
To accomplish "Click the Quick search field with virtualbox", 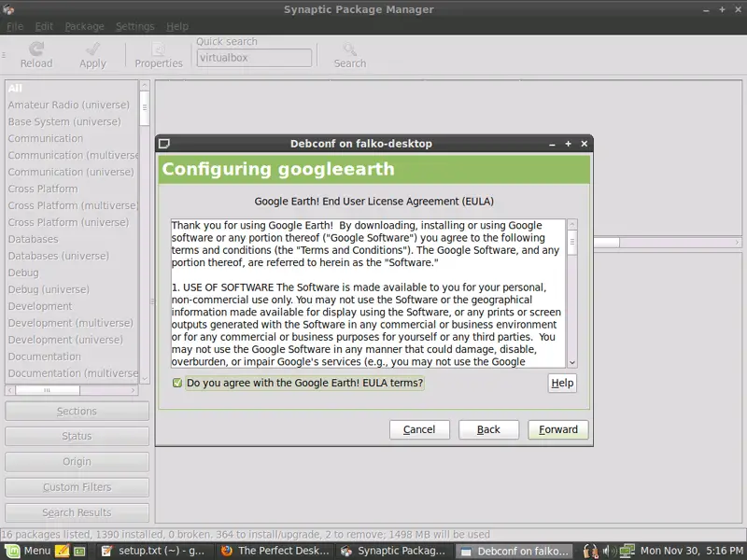I will click(x=254, y=58).
